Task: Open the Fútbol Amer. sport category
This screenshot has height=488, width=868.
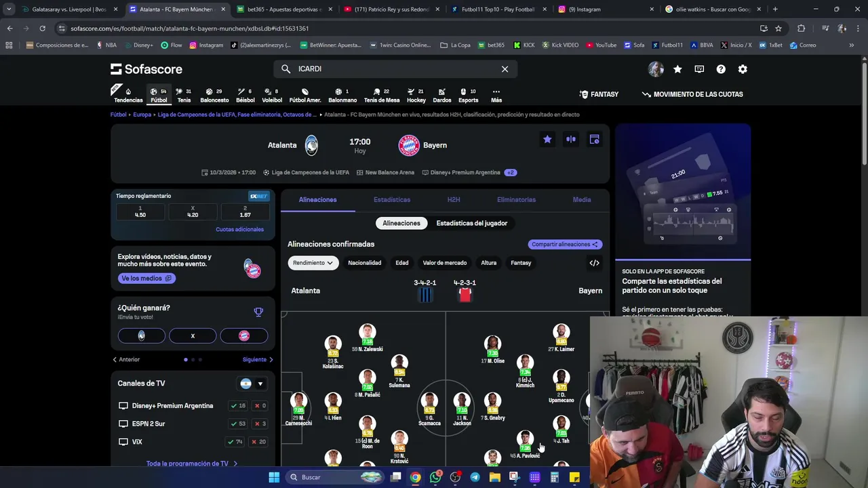Action: [305, 95]
